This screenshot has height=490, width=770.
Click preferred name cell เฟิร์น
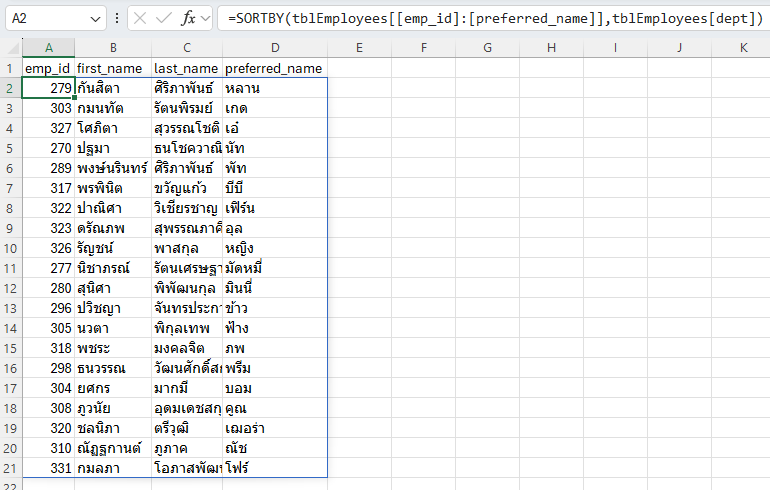click(x=275, y=208)
